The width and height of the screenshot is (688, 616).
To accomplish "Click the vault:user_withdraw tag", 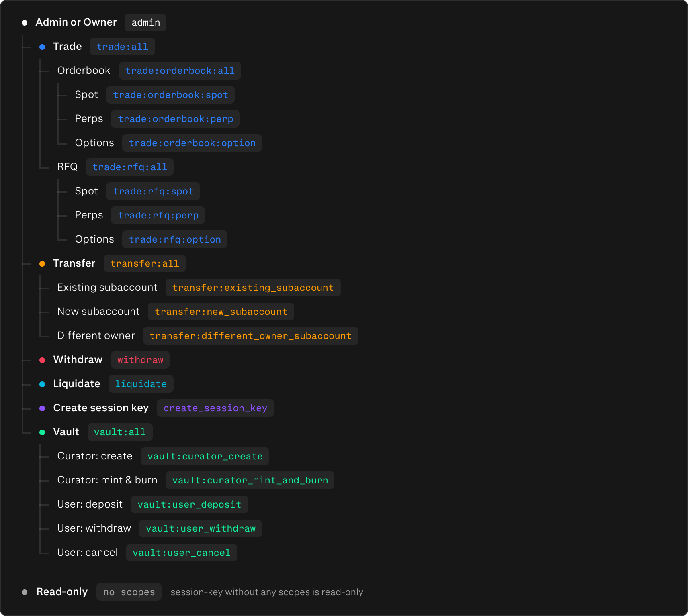I will tap(201, 528).
